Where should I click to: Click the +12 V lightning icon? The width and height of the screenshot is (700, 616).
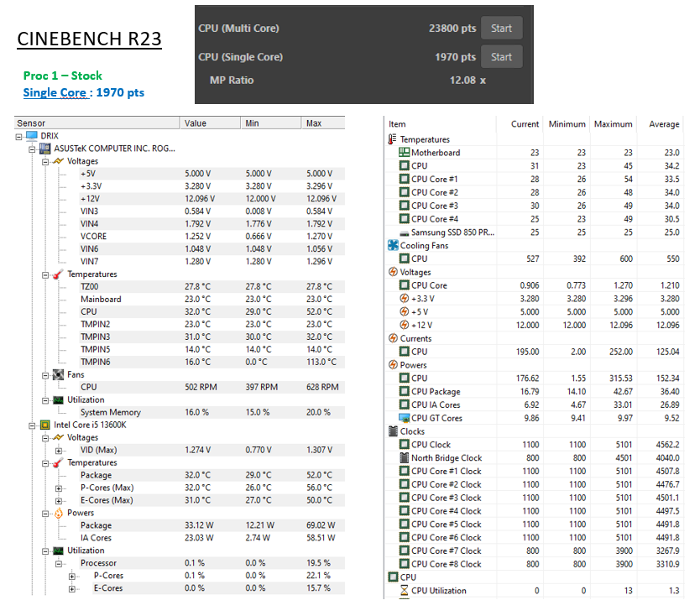tap(404, 325)
